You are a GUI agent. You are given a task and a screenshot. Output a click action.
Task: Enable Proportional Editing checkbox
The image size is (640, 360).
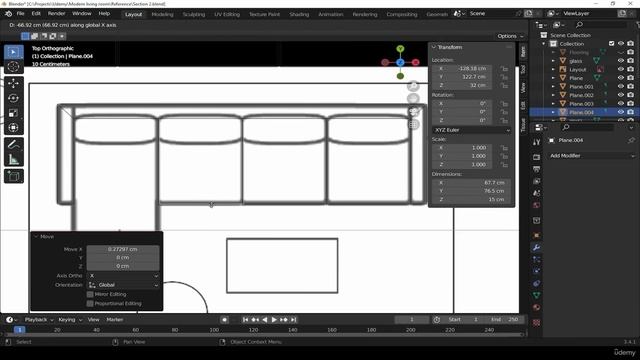[90, 304]
